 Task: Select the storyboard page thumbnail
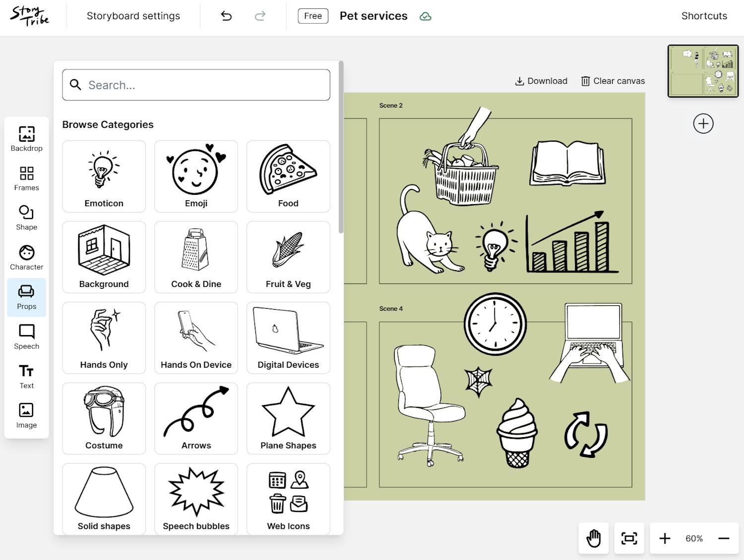[x=703, y=71]
